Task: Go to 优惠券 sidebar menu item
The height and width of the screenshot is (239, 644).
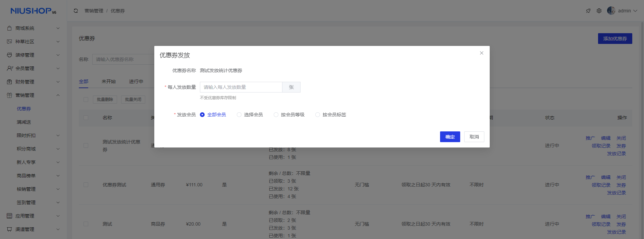Action: [x=24, y=109]
